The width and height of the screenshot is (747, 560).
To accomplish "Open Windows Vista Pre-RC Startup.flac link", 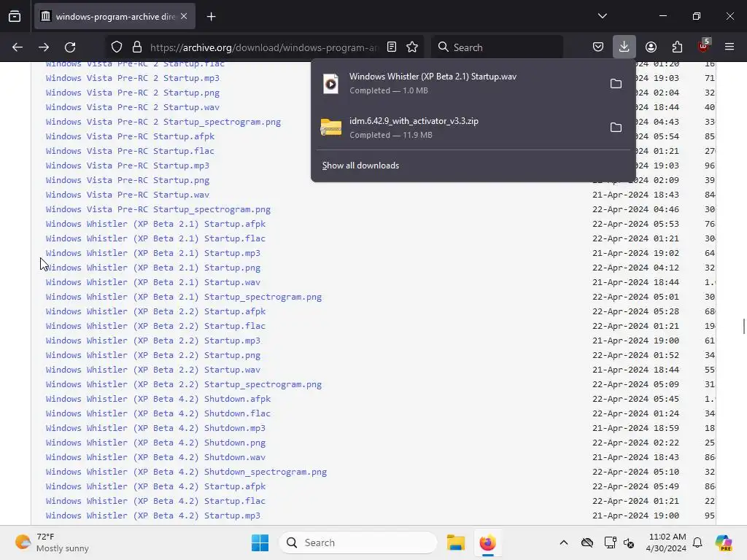I will coord(130,151).
